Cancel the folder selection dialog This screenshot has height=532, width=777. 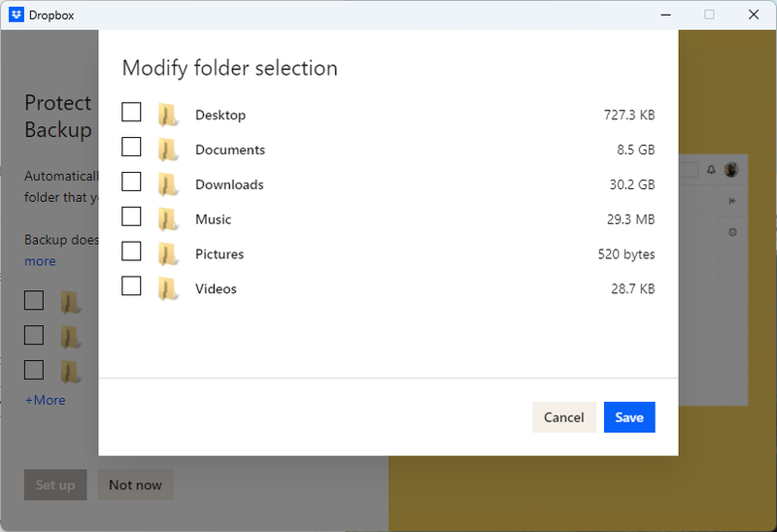563,417
